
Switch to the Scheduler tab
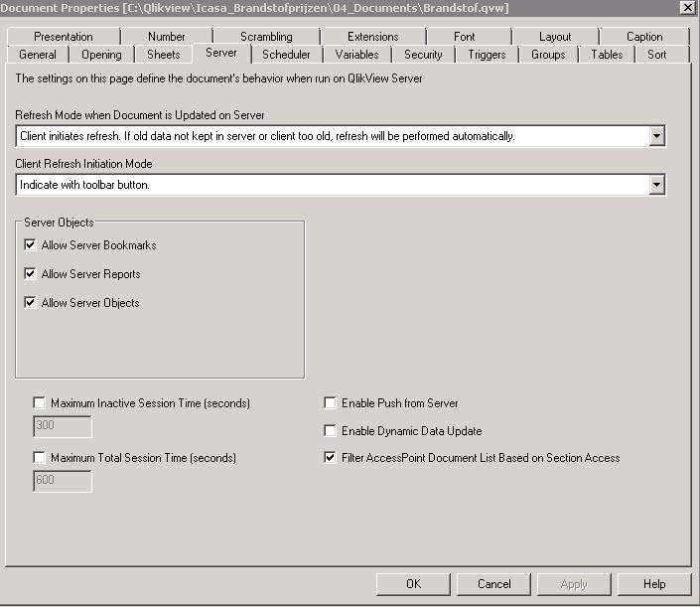click(x=286, y=55)
